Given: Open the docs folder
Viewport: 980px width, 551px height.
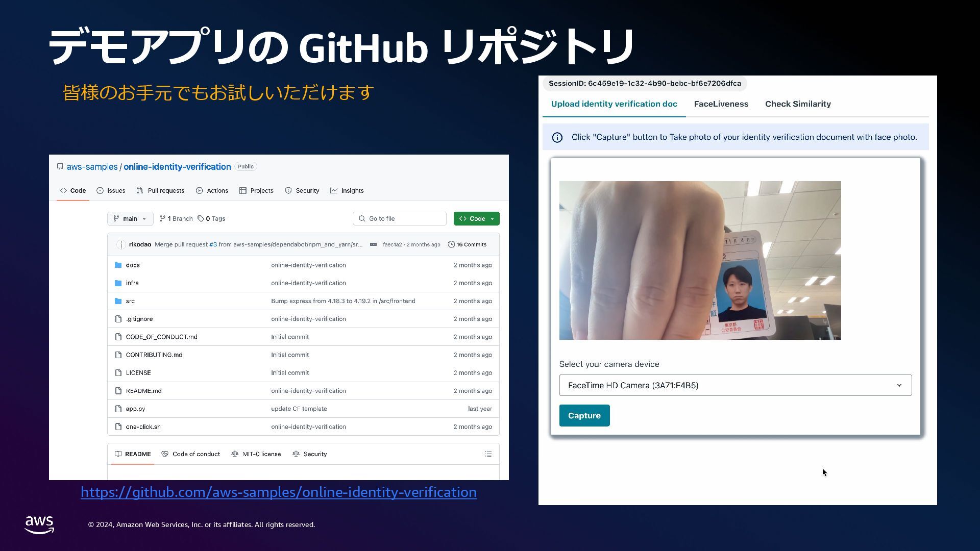Looking at the screenshot, I should point(133,265).
